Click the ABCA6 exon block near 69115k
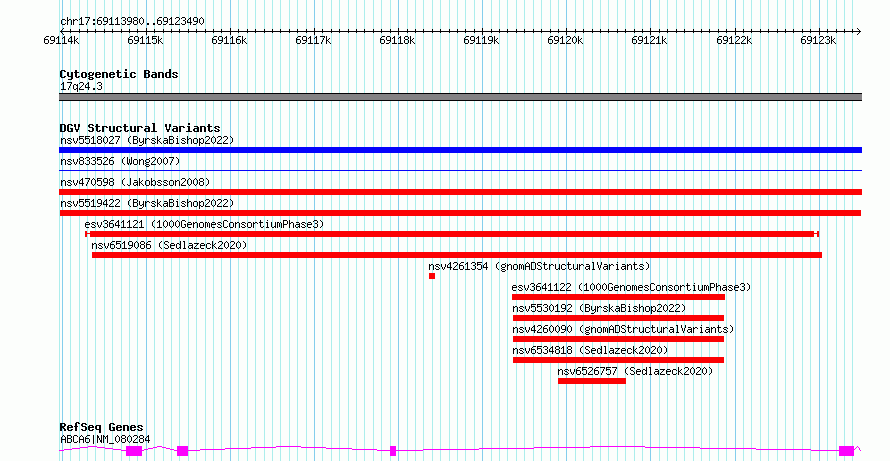The height and width of the screenshot is (461, 890). tap(134, 451)
